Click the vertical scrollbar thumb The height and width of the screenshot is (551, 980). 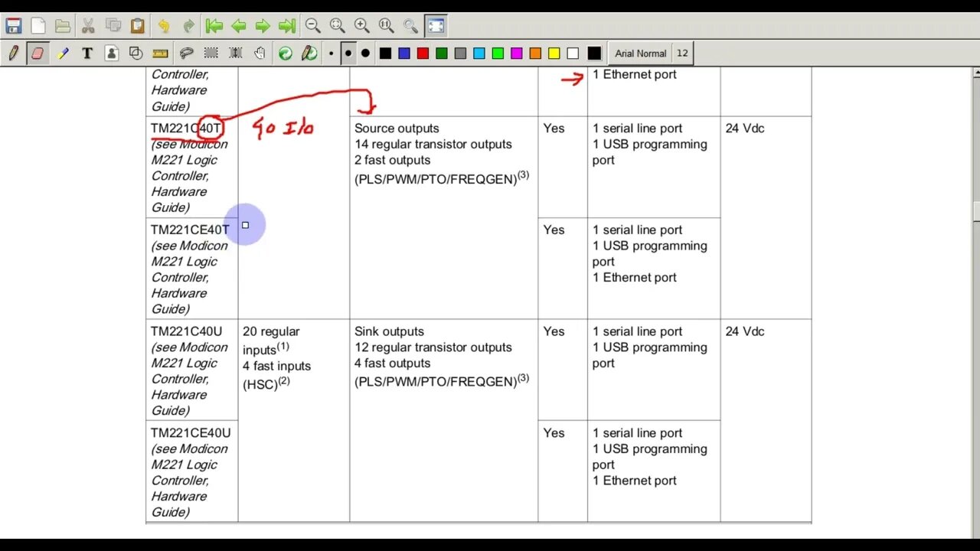976,211
